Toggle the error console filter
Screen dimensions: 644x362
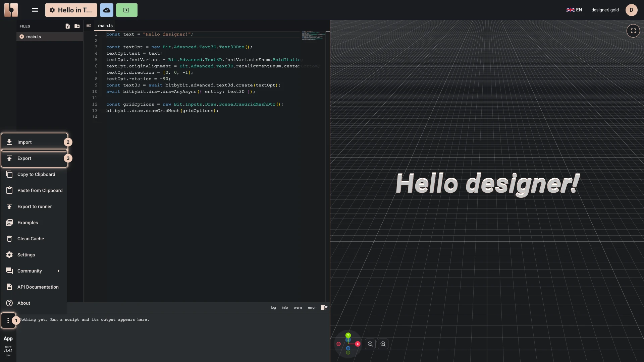pos(312,307)
